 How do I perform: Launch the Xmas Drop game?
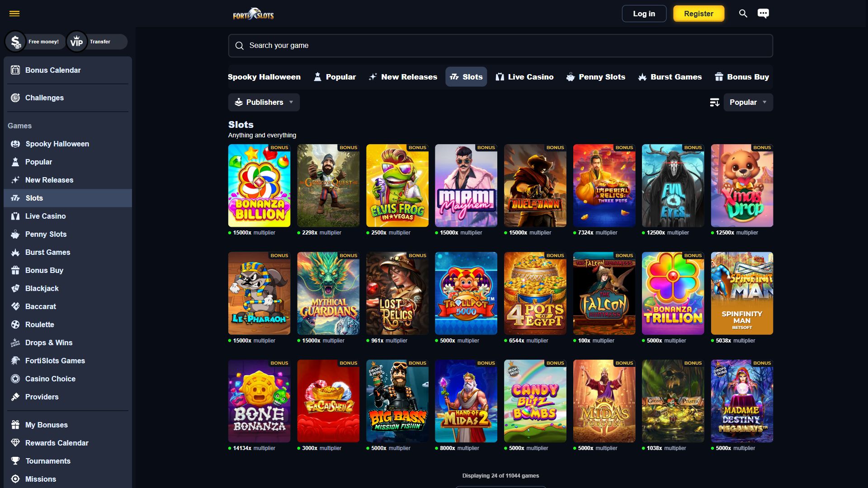[x=742, y=186]
